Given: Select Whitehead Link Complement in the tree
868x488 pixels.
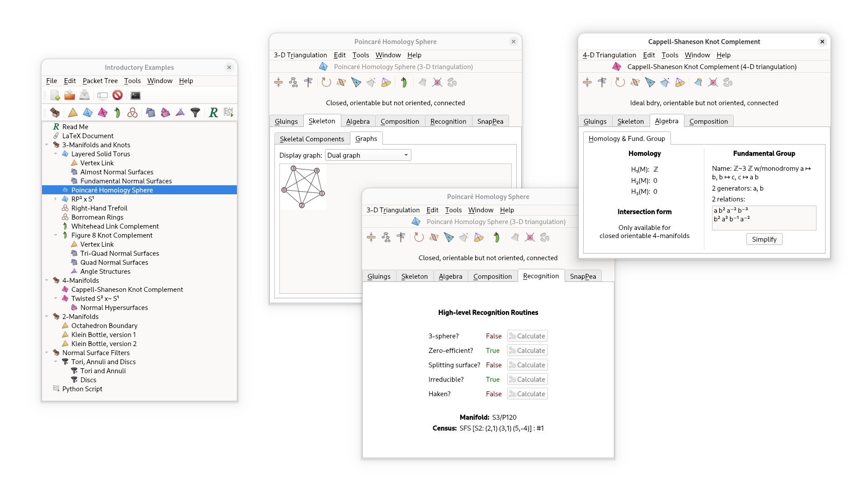Looking at the screenshot, I should tap(115, 226).
